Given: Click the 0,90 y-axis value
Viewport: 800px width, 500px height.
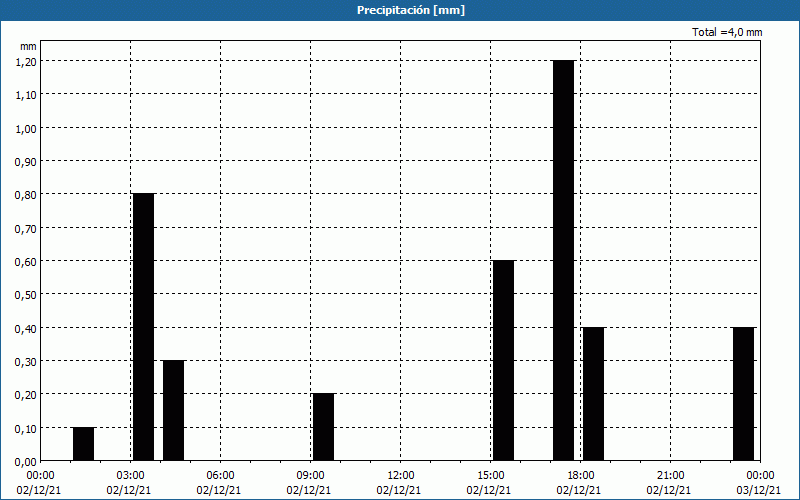Looking at the screenshot, I should [x=26, y=161].
